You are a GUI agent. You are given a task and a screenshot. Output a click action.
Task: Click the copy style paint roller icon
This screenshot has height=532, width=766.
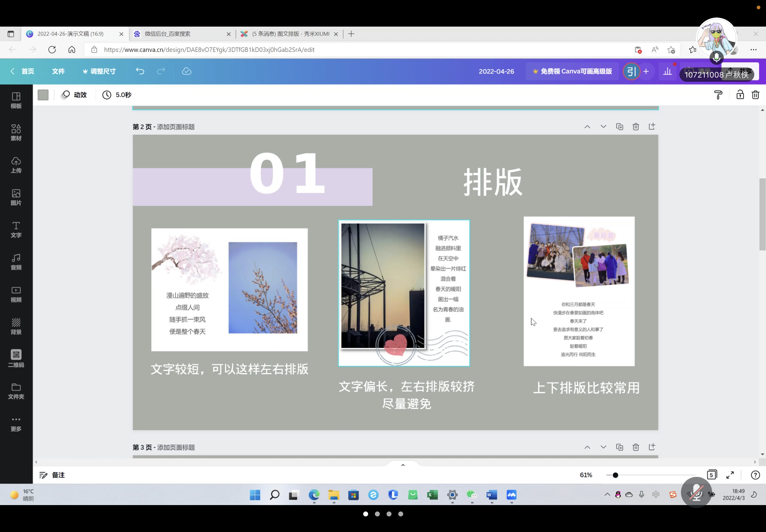(718, 95)
